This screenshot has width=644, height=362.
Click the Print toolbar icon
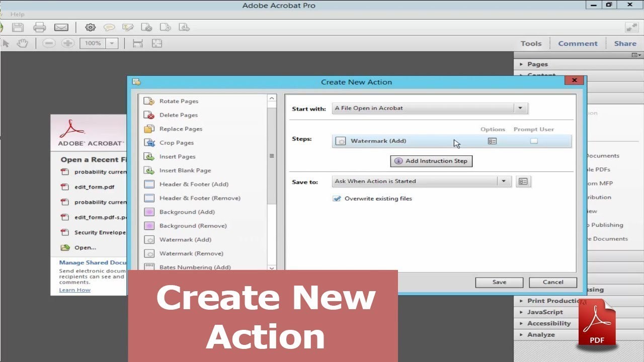click(39, 28)
